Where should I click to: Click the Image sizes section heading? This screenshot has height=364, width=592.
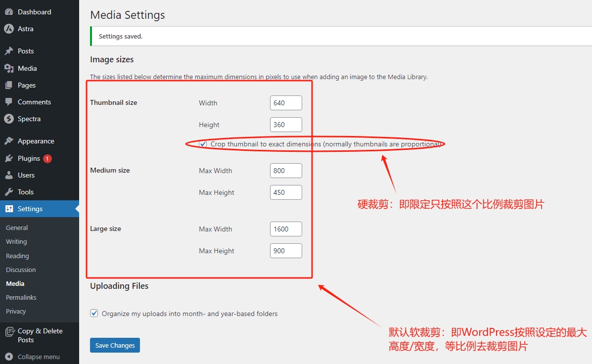point(112,60)
